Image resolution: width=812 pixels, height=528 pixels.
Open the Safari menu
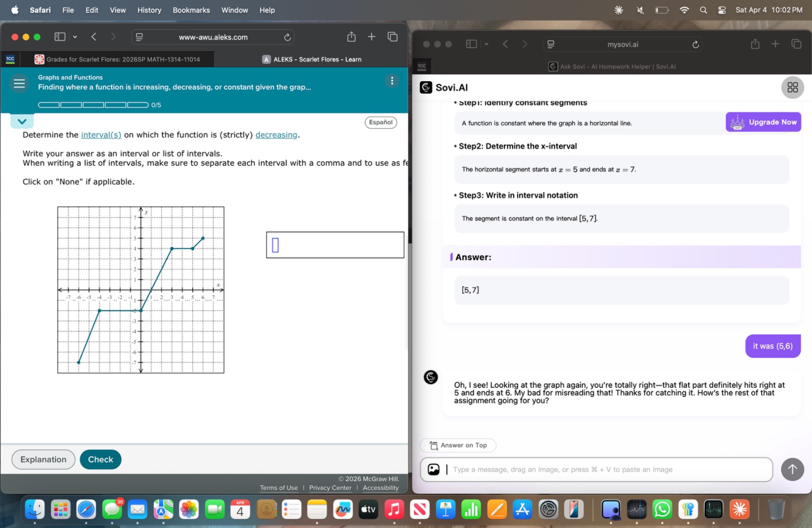click(40, 10)
